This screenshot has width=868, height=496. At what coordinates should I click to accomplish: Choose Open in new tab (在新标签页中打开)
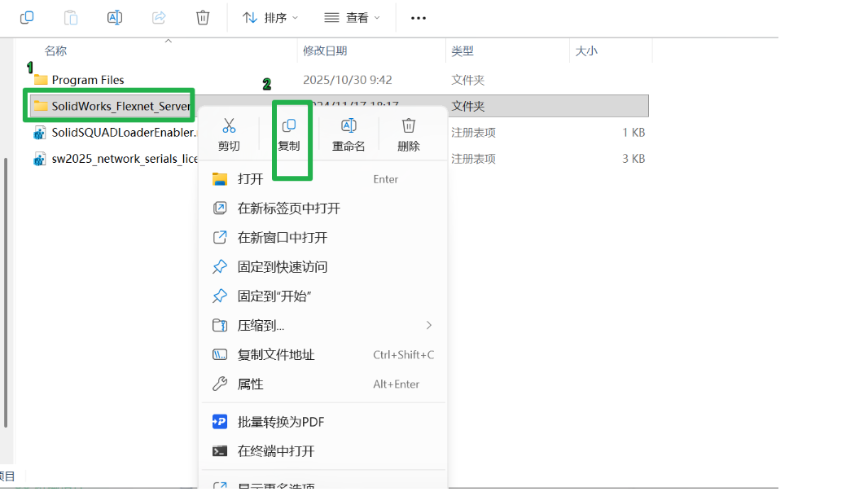click(x=324, y=208)
